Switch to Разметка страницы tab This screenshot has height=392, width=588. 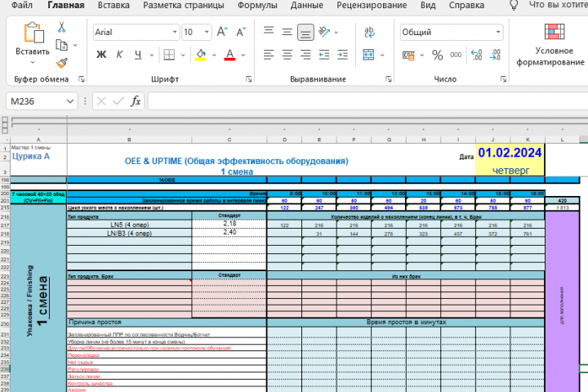pos(184,5)
